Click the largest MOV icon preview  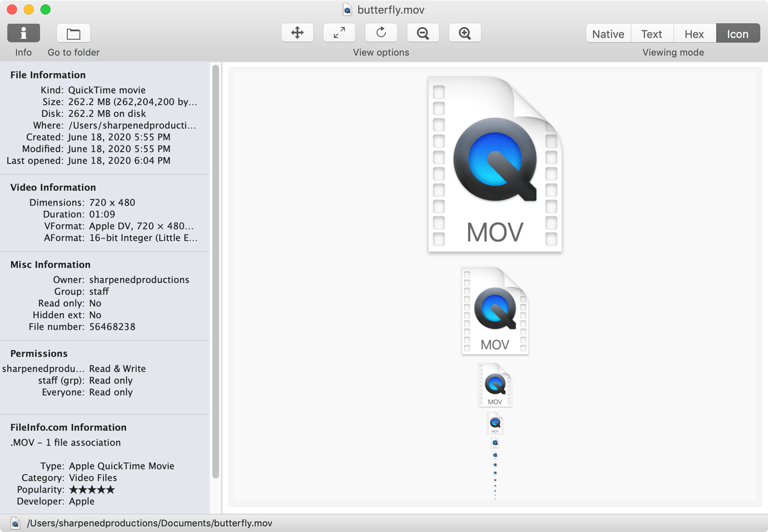pos(494,163)
